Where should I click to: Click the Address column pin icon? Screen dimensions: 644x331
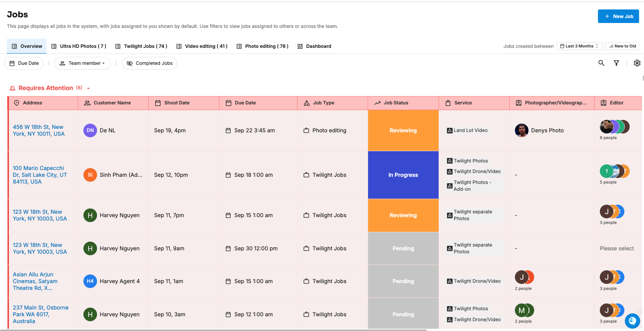pos(17,103)
